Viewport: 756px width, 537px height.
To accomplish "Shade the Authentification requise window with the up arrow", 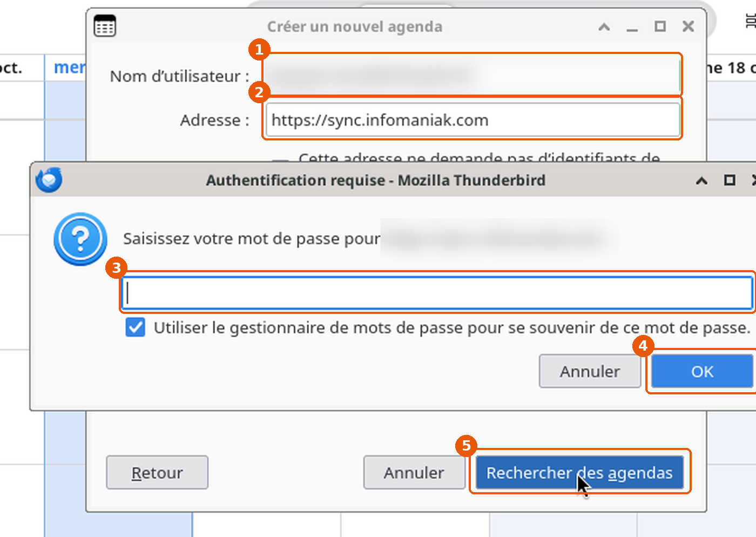I will click(x=701, y=180).
